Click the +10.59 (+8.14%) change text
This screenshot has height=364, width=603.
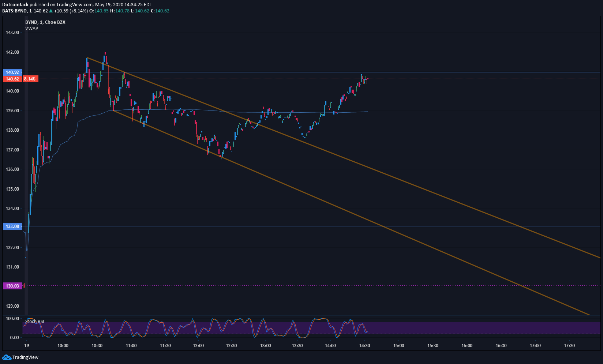point(71,11)
